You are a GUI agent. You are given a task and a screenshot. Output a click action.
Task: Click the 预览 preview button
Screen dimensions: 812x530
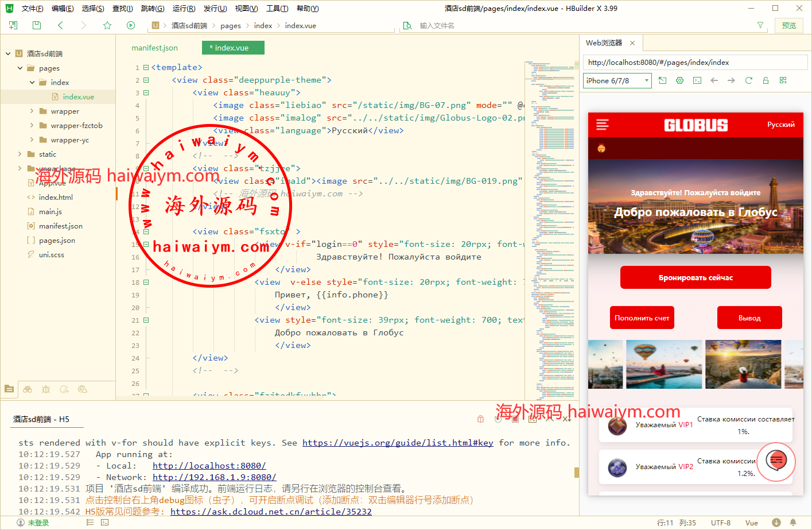tap(789, 25)
